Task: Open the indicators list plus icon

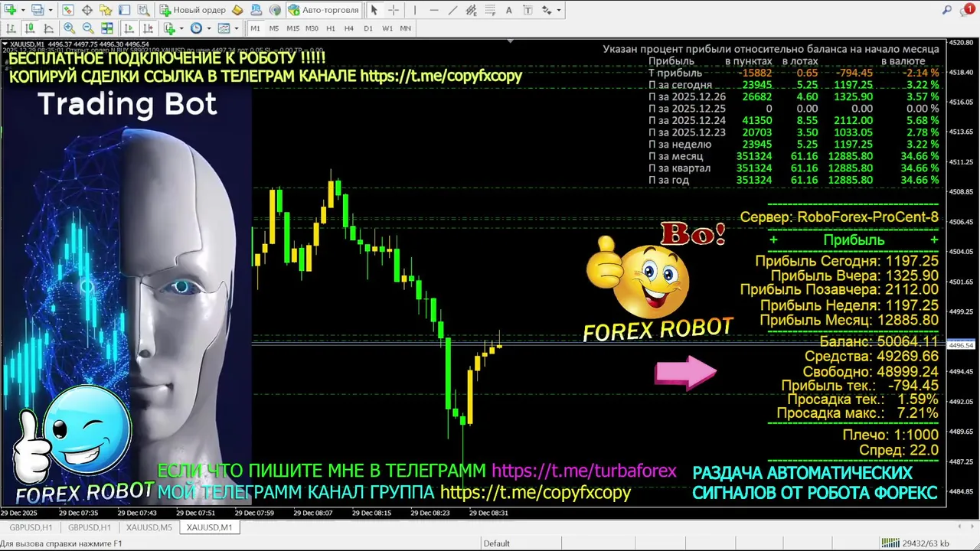Action: [169, 28]
